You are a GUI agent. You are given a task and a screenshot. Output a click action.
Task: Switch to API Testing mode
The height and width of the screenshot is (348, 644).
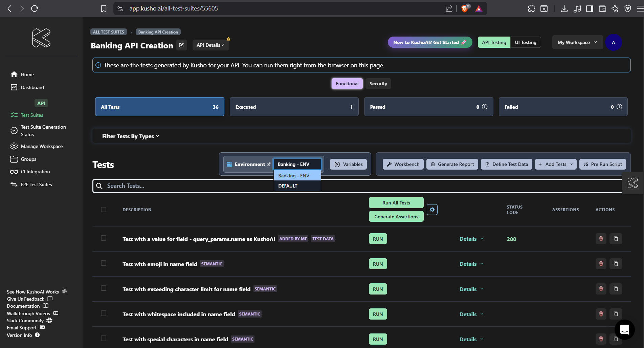pyautogui.click(x=494, y=42)
